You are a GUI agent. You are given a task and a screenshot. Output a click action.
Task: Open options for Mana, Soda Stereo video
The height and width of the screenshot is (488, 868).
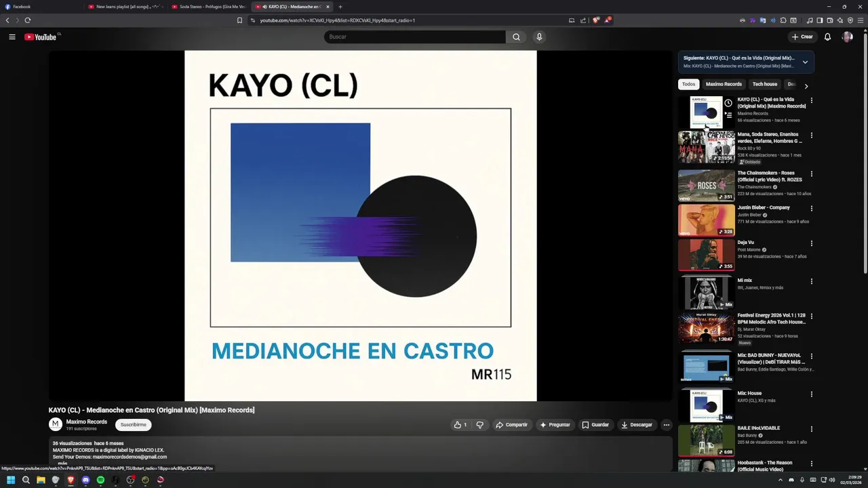click(x=811, y=135)
